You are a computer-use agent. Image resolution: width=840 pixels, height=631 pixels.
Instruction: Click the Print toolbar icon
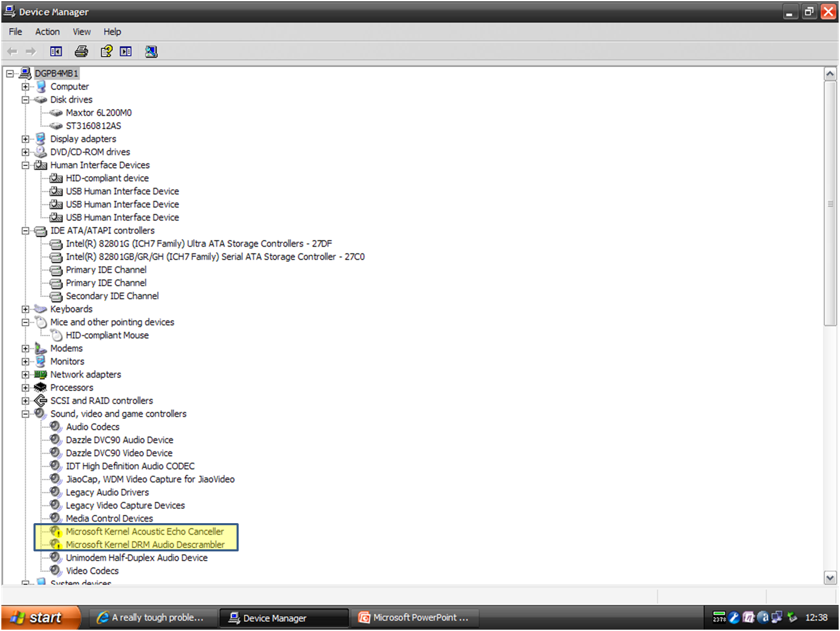[81, 51]
